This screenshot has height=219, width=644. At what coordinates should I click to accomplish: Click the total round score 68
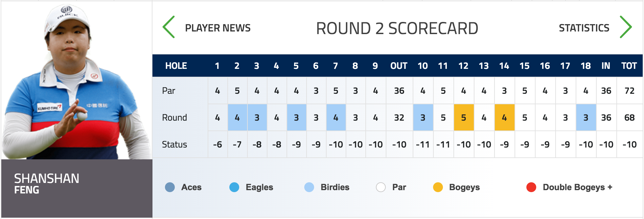630,117
